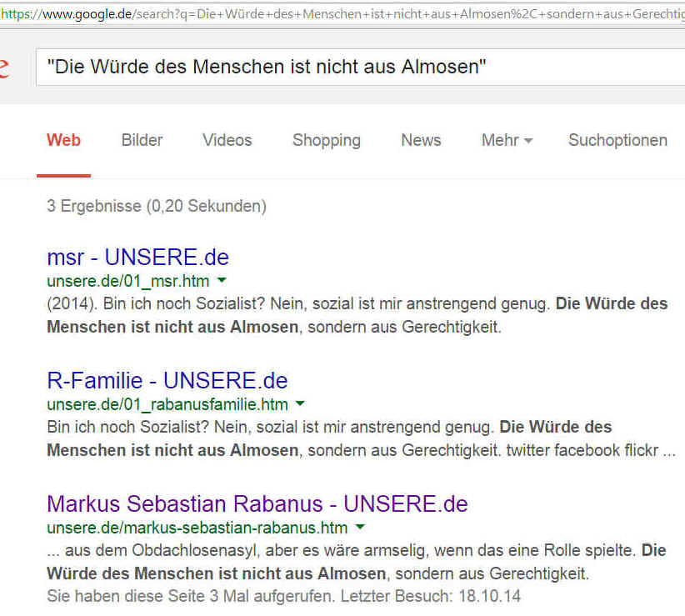Click the partial Google logo
Screen dimensions: 685x616
point(4,68)
